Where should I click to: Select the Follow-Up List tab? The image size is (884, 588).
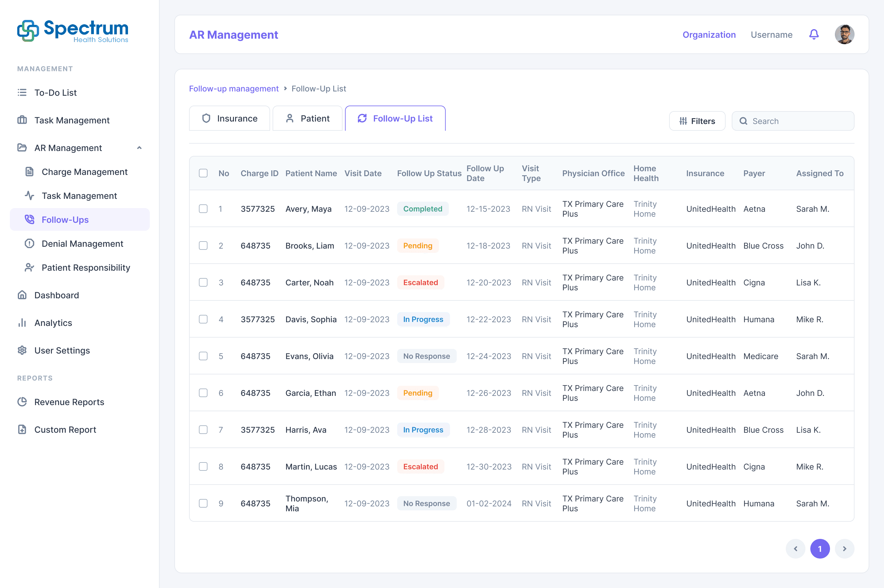(395, 118)
